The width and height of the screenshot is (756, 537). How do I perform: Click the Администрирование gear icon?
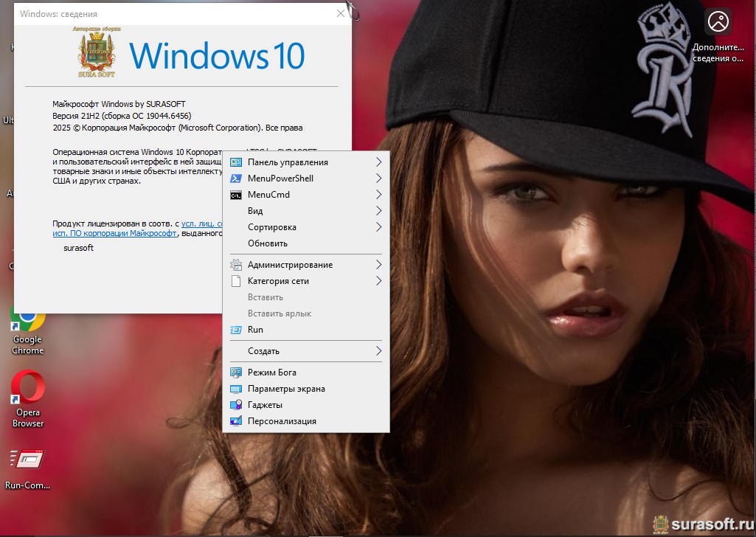(x=236, y=265)
